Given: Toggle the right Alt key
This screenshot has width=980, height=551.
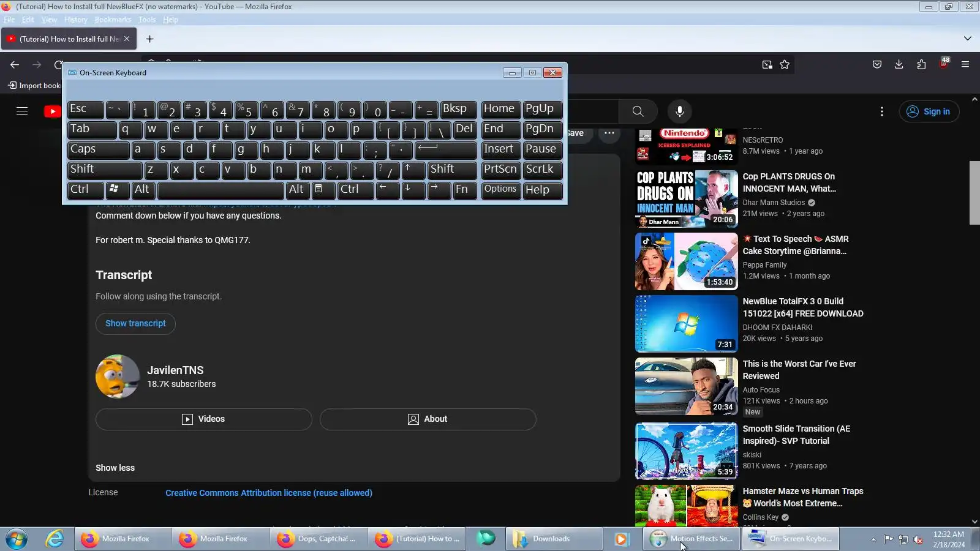Looking at the screenshot, I should point(298,190).
